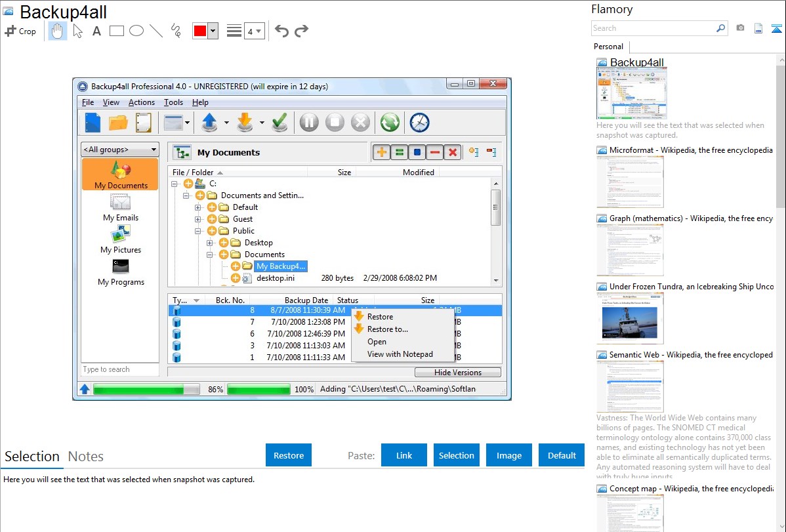Click the line thickness lines icon
786x532 pixels.
234,31
